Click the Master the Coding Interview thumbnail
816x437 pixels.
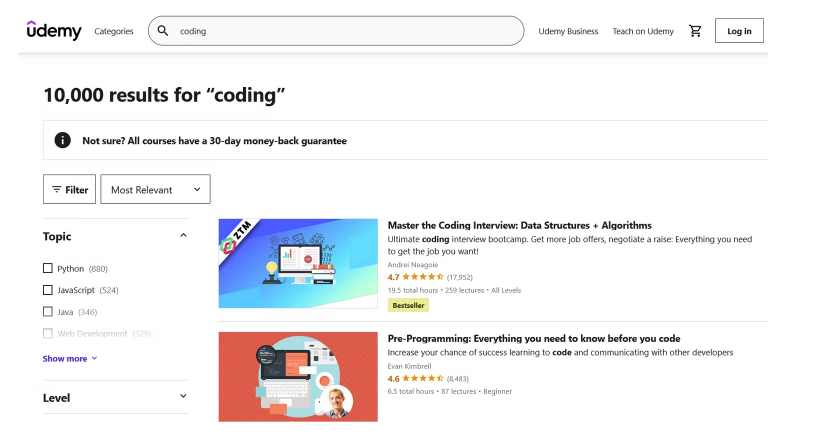tap(298, 263)
